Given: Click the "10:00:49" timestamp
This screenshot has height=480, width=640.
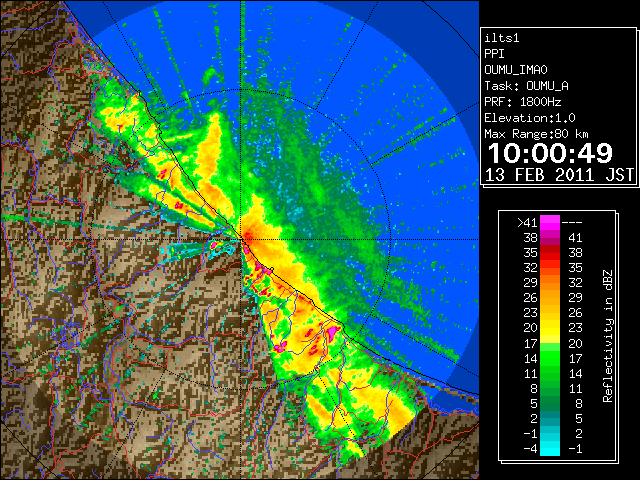Looking at the screenshot, I should pos(550,153).
